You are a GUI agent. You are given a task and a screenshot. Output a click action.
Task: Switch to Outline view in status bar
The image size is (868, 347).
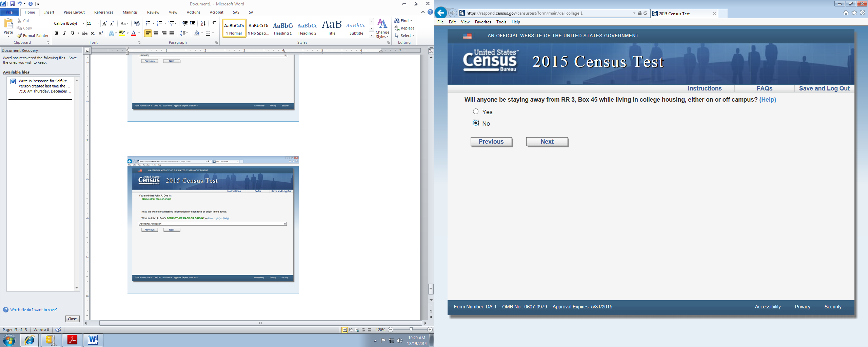point(363,330)
